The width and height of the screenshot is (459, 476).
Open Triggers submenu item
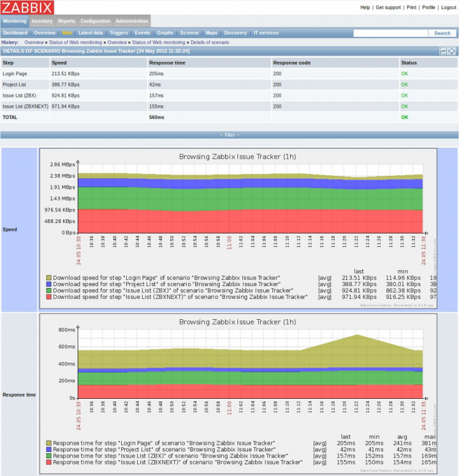[x=119, y=33]
